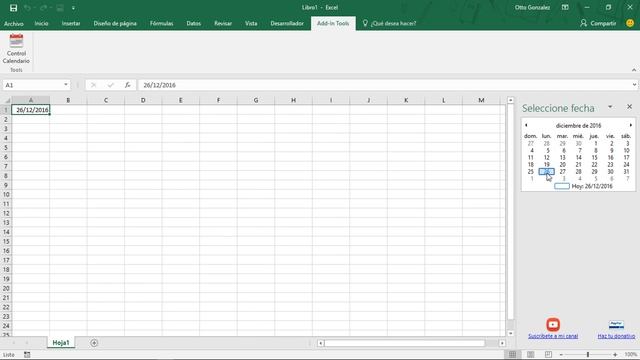Click the Undo arrow in quick access toolbar
Image resolution: width=640 pixels, height=360 pixels.
tap(27, 8)
